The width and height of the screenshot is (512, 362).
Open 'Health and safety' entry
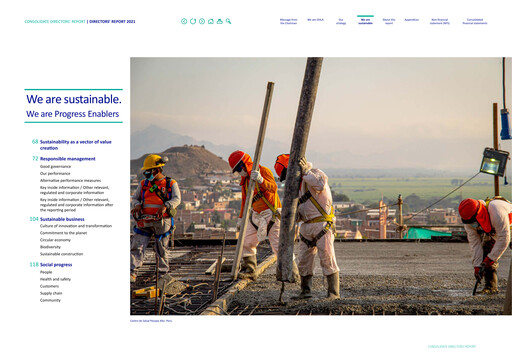pyautogui.click(x=55, y=279)
